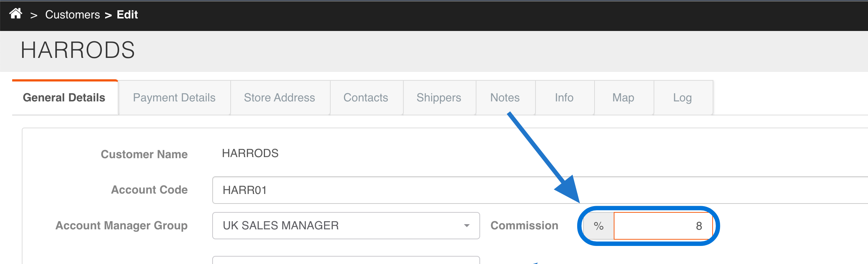View the Log tab
The height and width of the screenshot is (264, 868).
click(682, 98)
